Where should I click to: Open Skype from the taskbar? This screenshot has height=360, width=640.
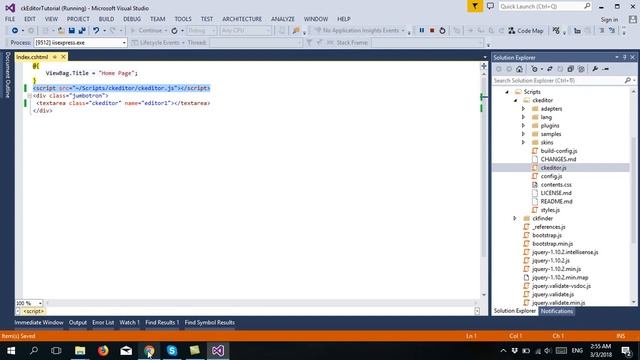coord(172,351)
